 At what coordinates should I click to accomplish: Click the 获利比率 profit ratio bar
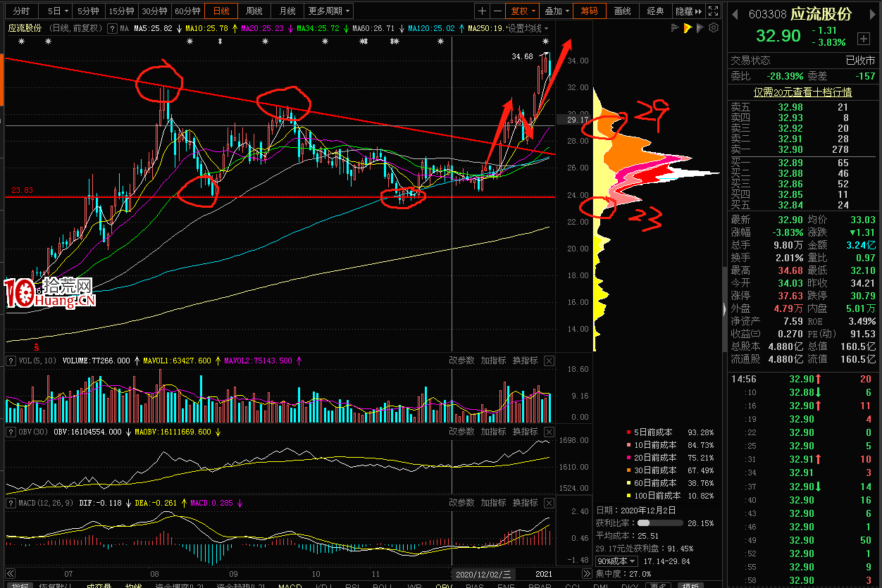[x=659, y=523]
